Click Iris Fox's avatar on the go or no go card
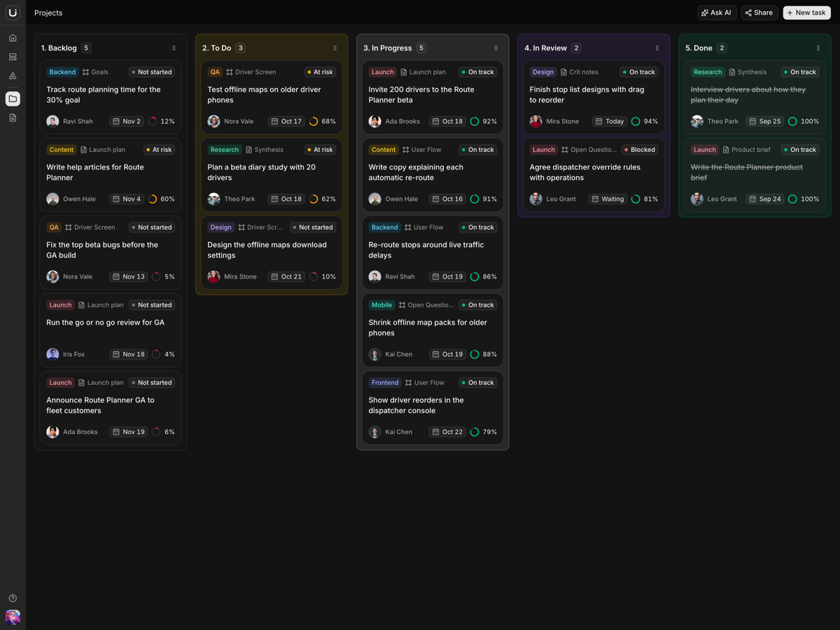This screenshot has height=630, width=840. 52,354
